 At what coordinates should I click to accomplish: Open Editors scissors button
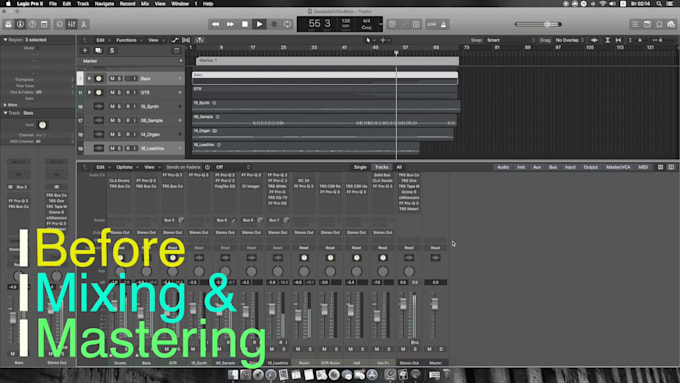[x=84, y=24]
